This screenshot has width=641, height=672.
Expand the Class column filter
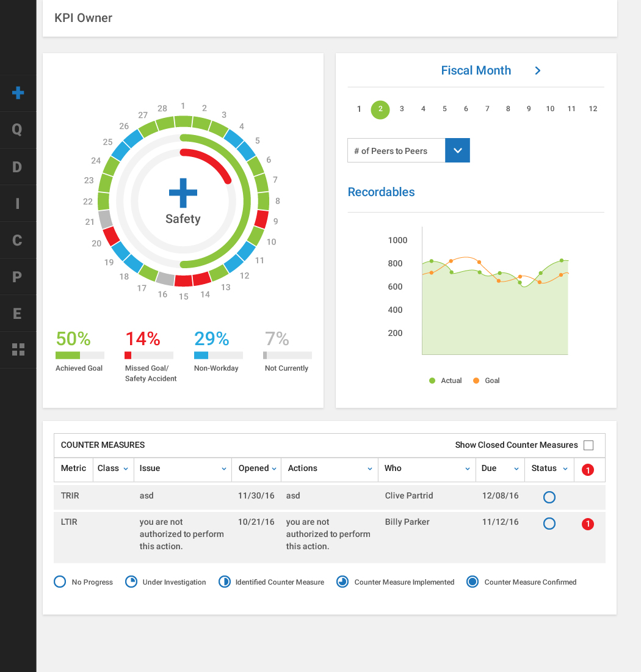[x=126, y=469]
